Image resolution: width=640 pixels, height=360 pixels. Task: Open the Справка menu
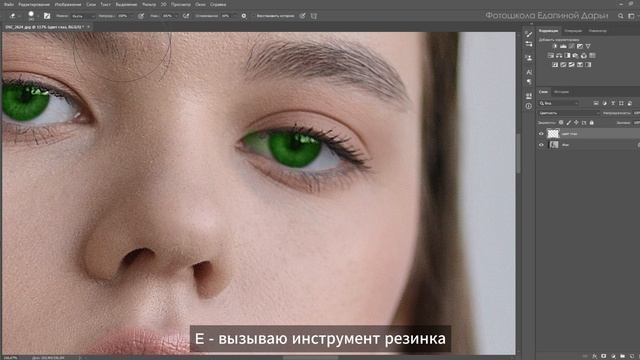(218, 4)
